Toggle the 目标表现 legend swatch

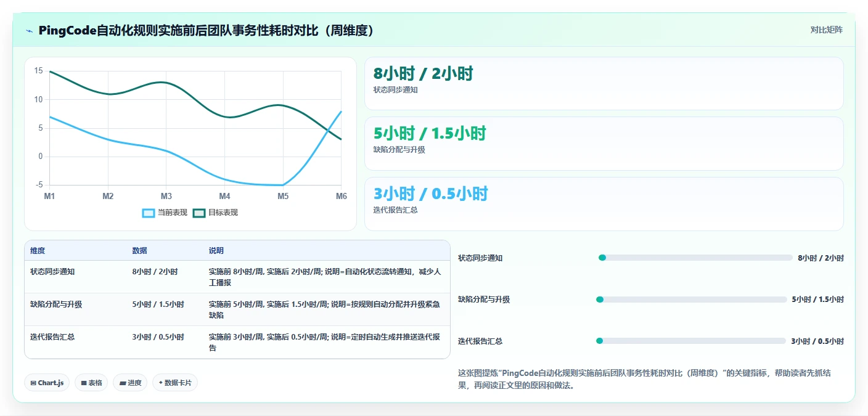199,213
